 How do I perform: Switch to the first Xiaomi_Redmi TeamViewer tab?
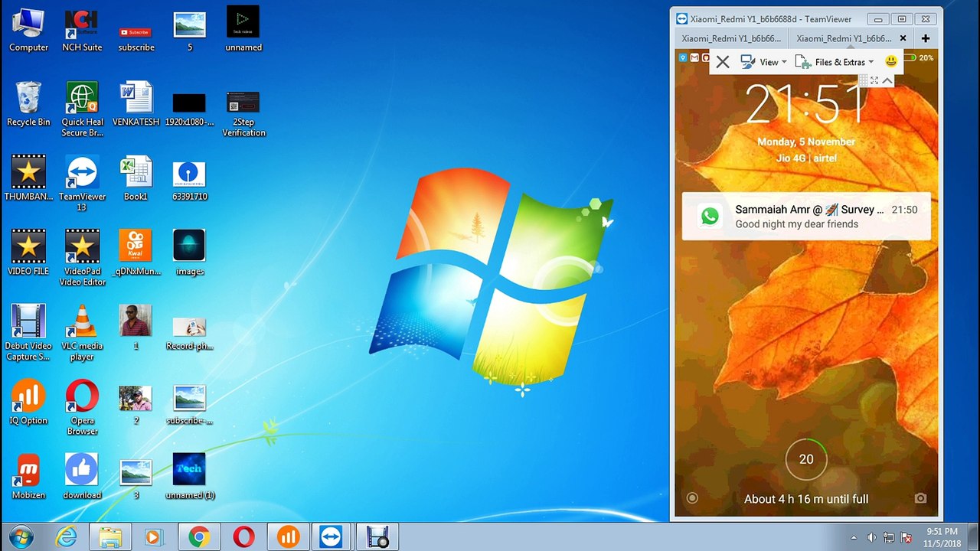tap(730, 38)
